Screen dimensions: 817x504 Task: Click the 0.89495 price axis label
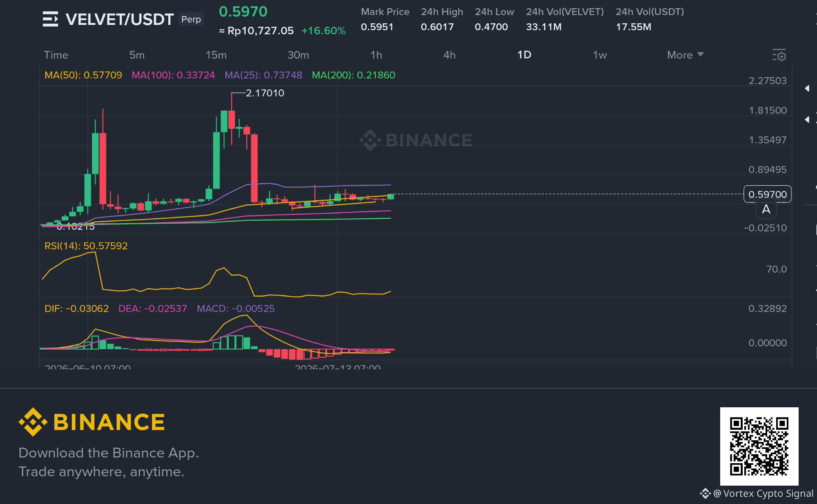click(768, 169)
